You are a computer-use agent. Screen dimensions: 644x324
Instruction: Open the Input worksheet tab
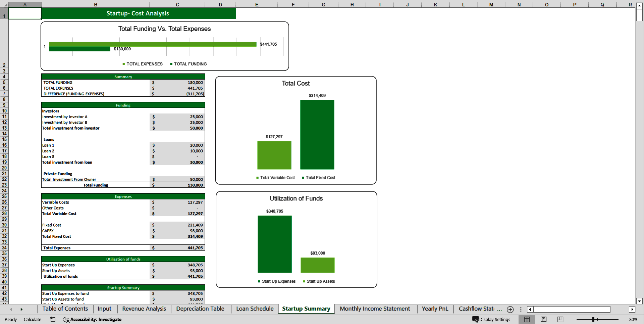click(x=104, y=309)
